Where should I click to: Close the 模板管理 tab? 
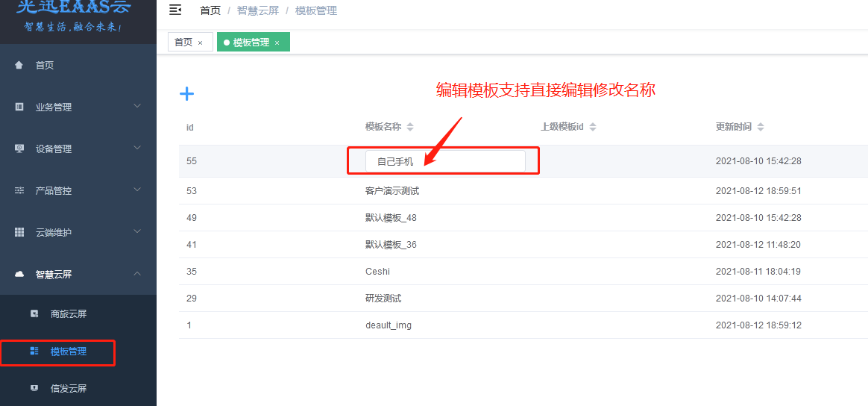(277, 43)
